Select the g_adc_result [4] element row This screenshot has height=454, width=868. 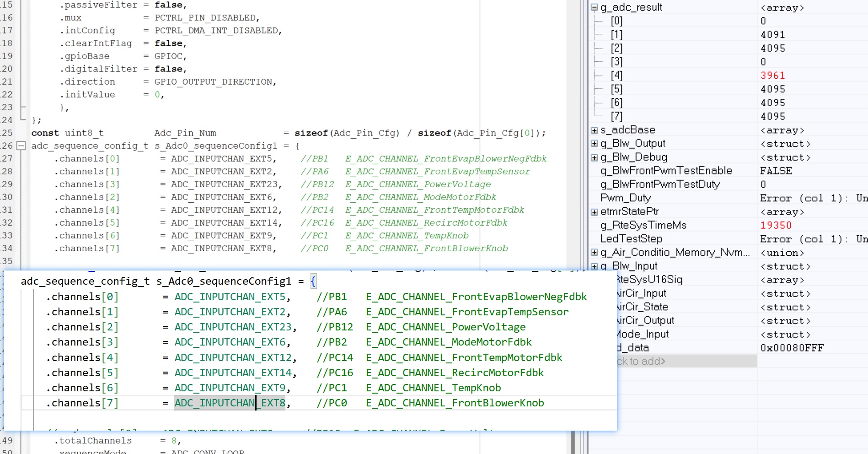point(728,76)
